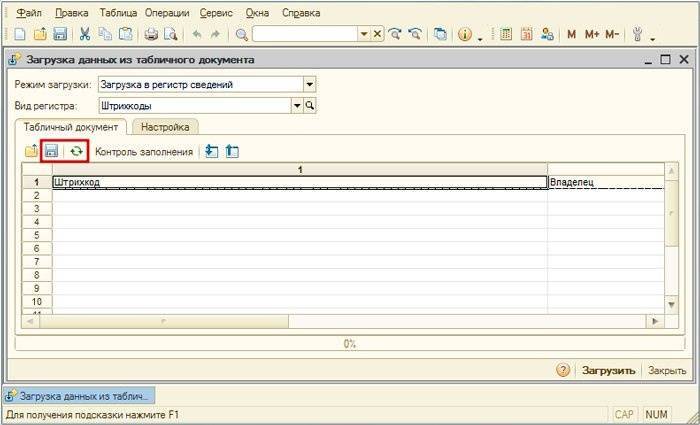The width and height of the screenshot is (700, 425).
Task: Open the dropdown arrow next to wrench icon
Action: [x=652, y=39]
